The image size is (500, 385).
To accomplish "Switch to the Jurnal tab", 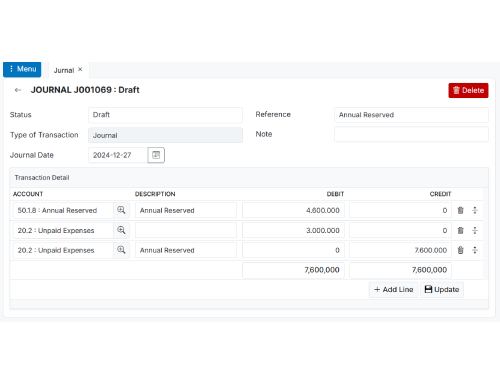I will coord(64,70).
